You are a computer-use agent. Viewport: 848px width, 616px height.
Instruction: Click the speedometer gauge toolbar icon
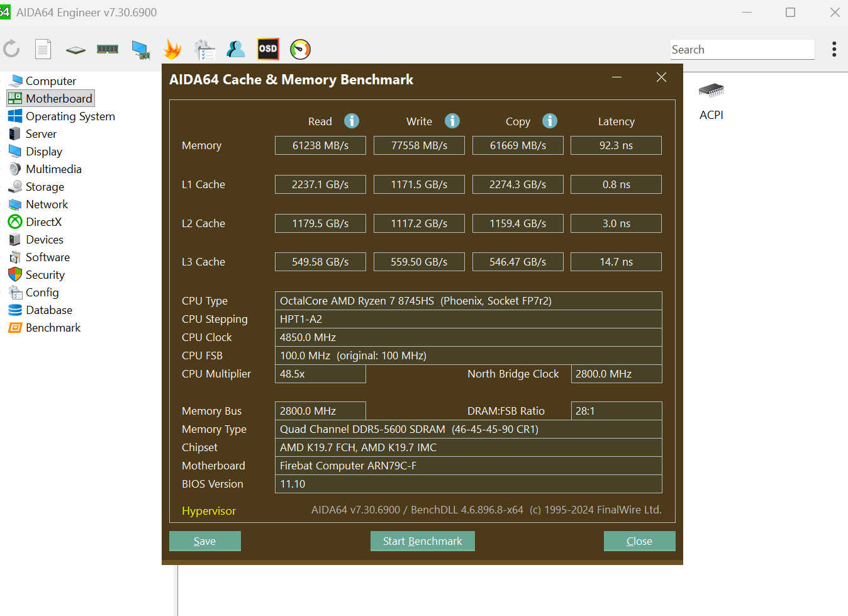pyautogui.click(x=300, y=49)
